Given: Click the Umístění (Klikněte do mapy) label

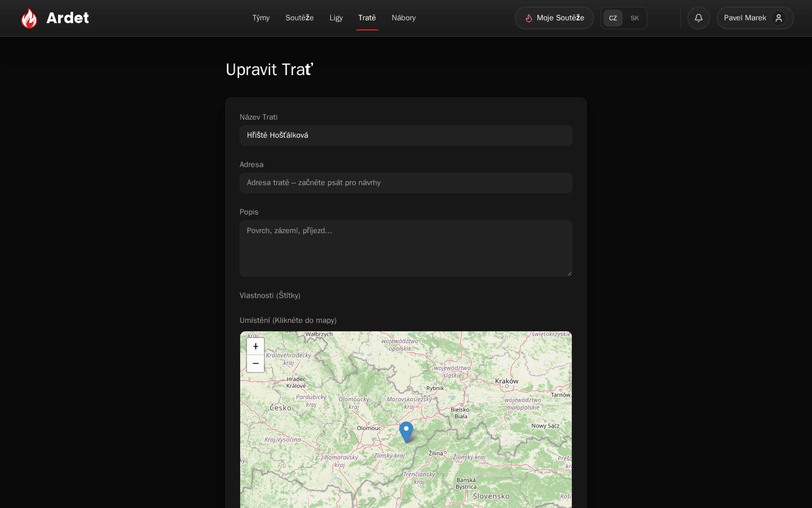Looking at the screenshot, I should pos(288,320).
